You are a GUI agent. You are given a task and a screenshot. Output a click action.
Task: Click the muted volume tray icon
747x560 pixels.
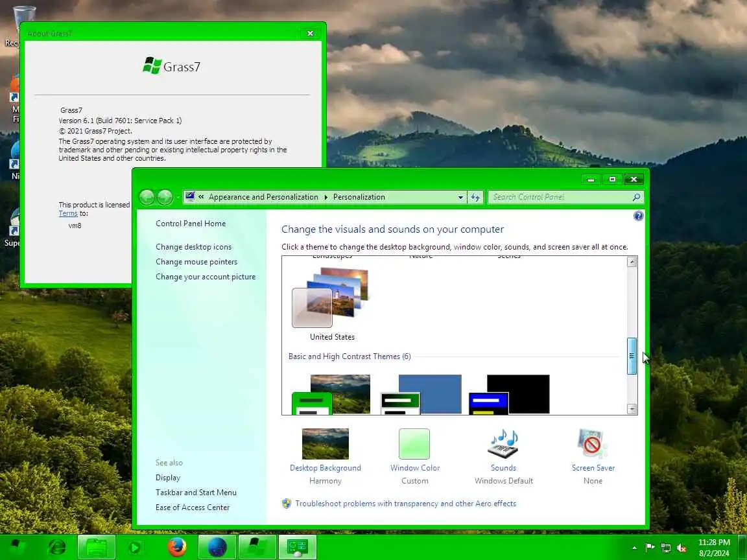pos(682,548)
